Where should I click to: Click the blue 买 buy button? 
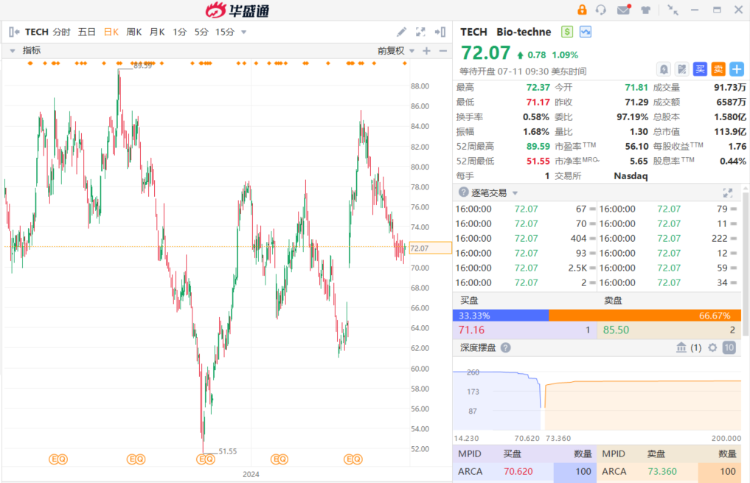pyautogui.click(x=700, y=69)
